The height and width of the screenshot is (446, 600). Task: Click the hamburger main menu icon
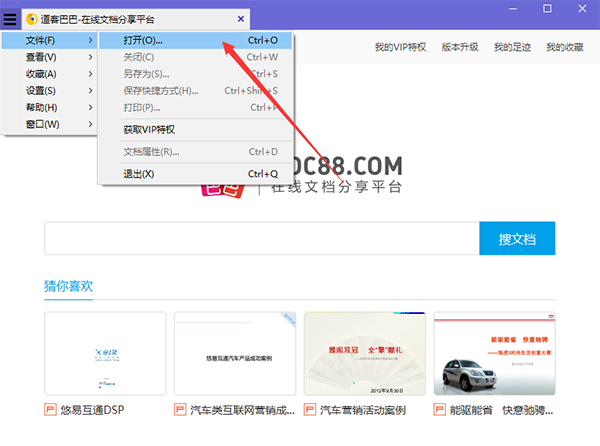point(10,19)
